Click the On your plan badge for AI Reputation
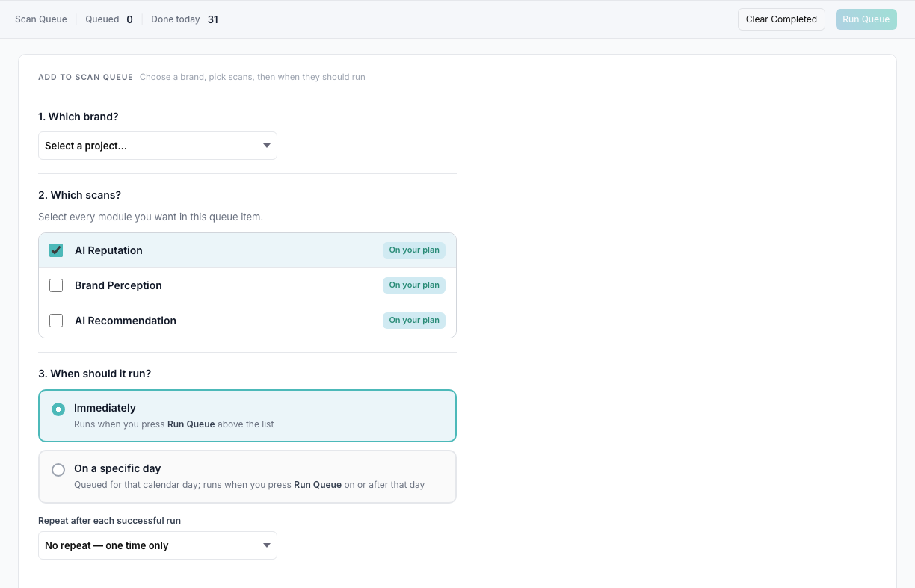This screenshot has height=588, width=915. pos(414,250)
